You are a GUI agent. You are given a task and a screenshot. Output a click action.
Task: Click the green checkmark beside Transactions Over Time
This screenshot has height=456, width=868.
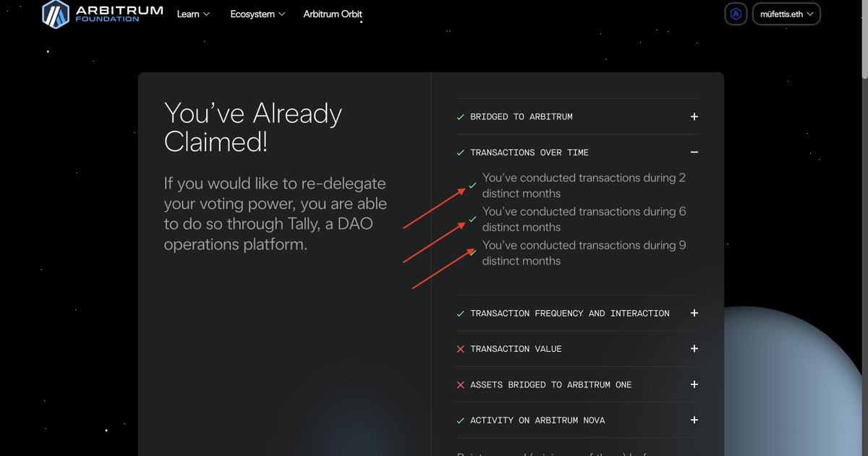(x=461, y=152)
